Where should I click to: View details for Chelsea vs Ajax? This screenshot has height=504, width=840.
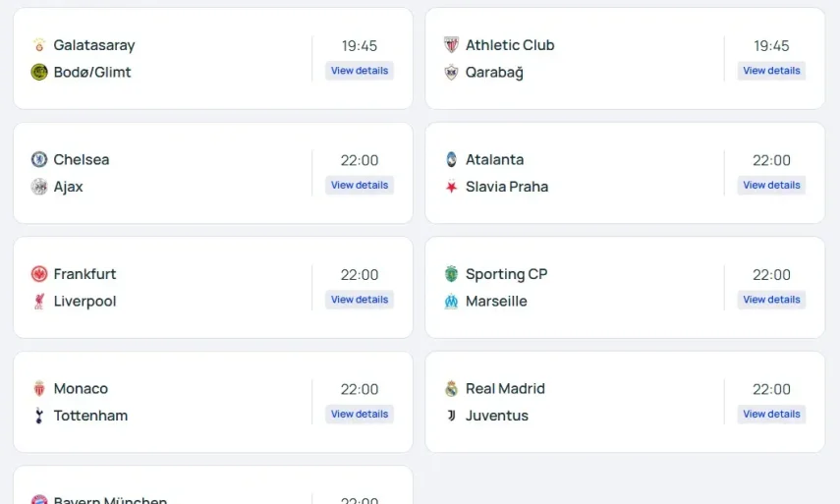pyautogui.click(x=360, y=185)
